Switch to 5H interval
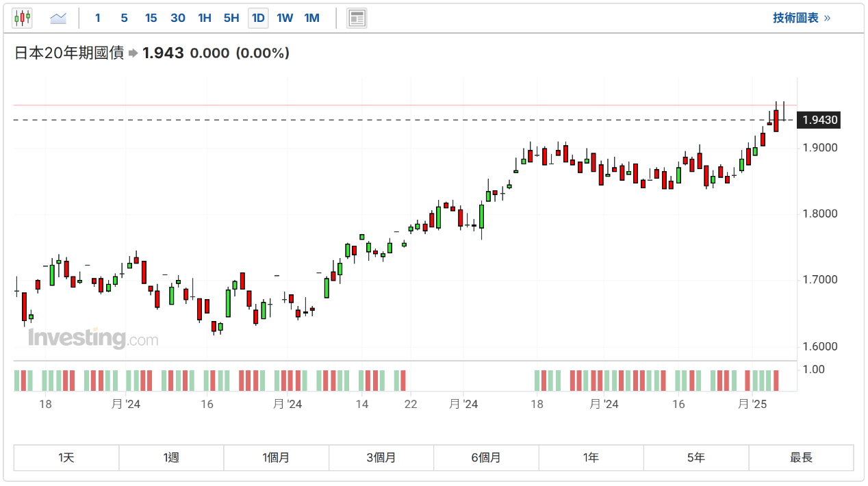This screenshot has height=486, width=868. 231,18
